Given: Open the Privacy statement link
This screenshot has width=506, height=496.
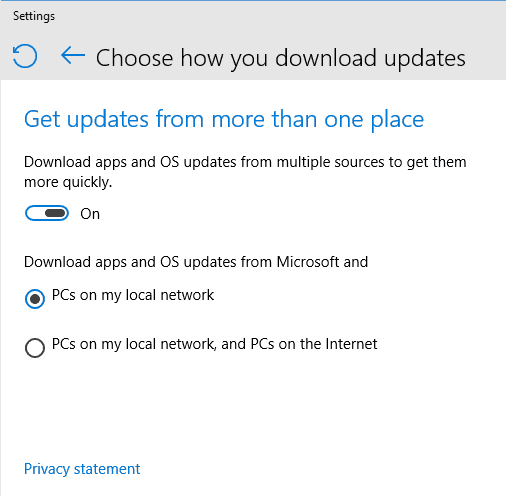Looking at the screenshot, I should (82, 469).
